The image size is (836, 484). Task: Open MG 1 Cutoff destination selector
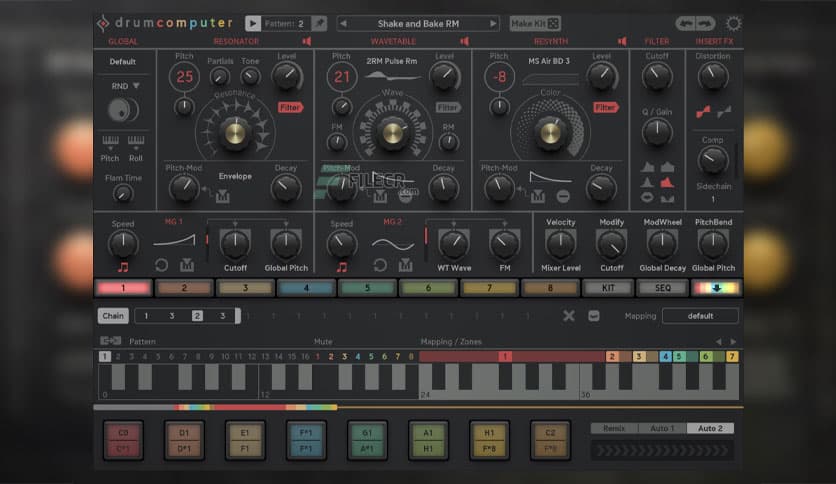[235, 268]
